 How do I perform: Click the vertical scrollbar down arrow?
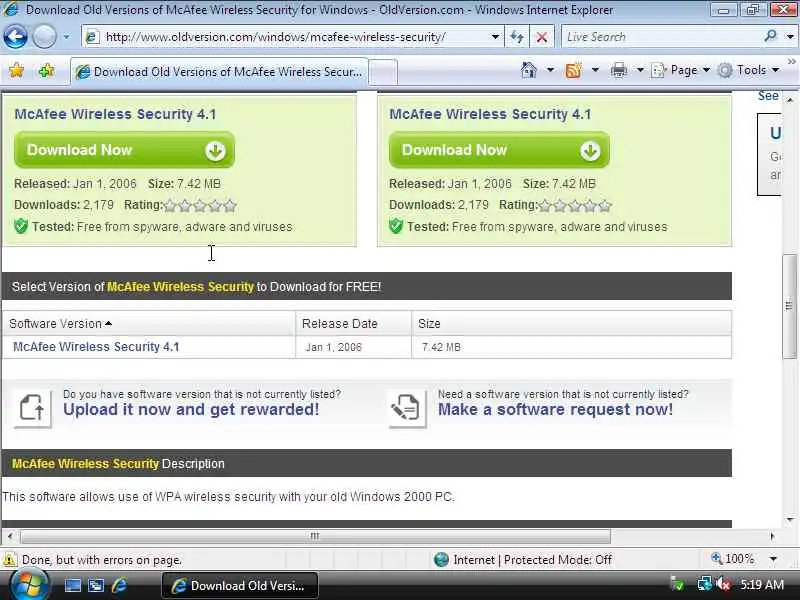(790, 520)
